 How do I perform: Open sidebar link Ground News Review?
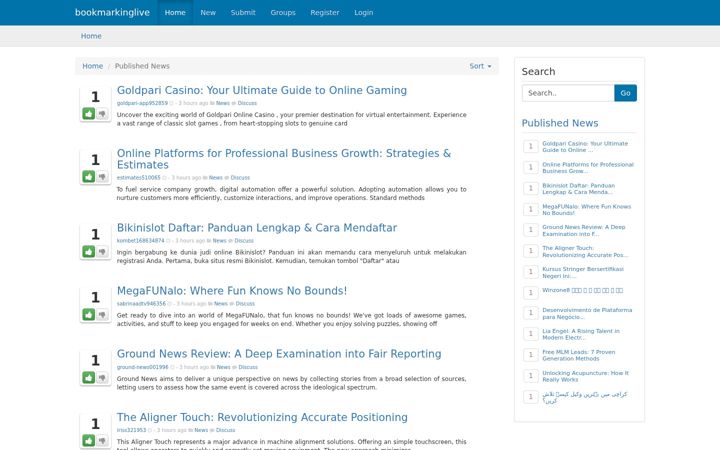(584, 231)
